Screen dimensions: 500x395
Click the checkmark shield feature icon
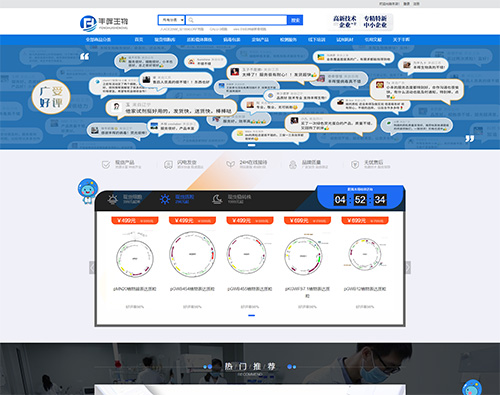106,165
